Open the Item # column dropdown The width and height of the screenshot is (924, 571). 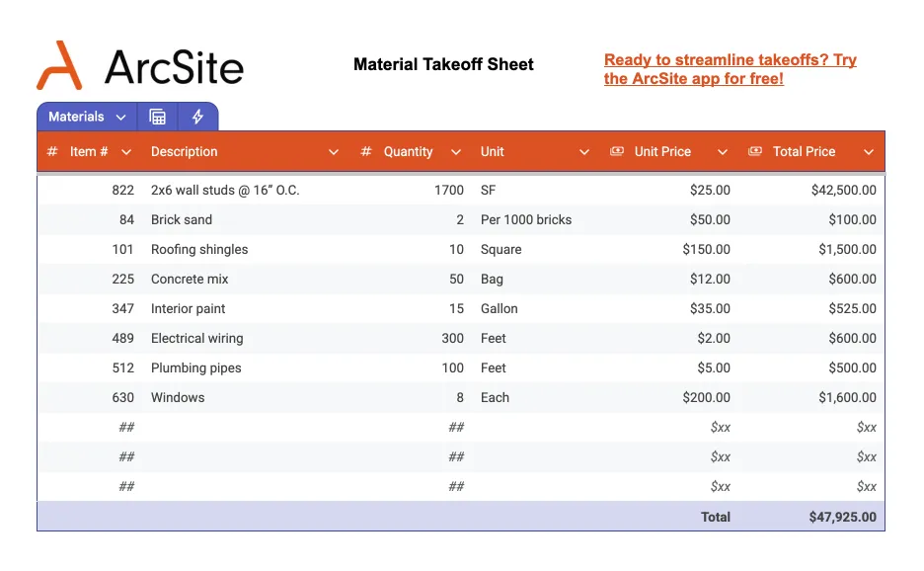coord(126,152)
